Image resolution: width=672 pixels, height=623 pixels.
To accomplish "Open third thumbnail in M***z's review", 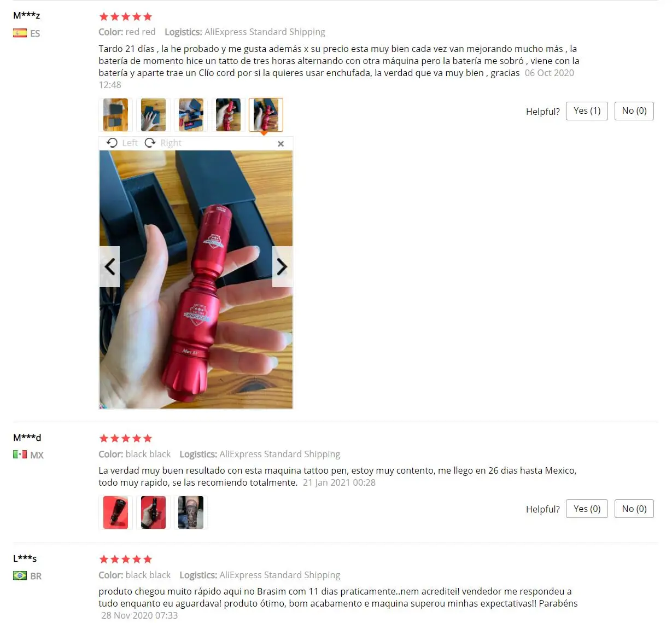I will tap(191, 115).
